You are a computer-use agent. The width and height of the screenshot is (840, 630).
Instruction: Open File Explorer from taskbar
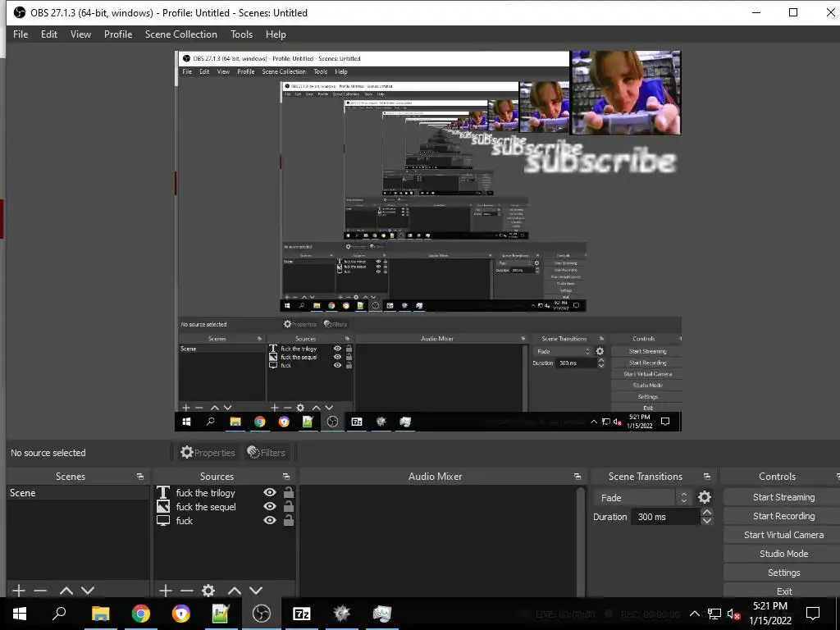(100, 614)
